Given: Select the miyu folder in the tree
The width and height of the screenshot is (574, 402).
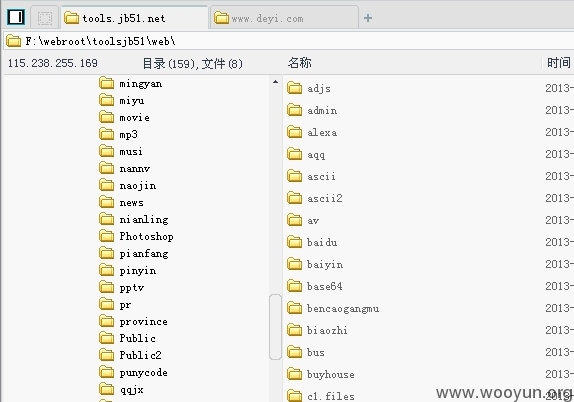Looking at the screenshot, I should pyautogui.click(x=122, y=100).
